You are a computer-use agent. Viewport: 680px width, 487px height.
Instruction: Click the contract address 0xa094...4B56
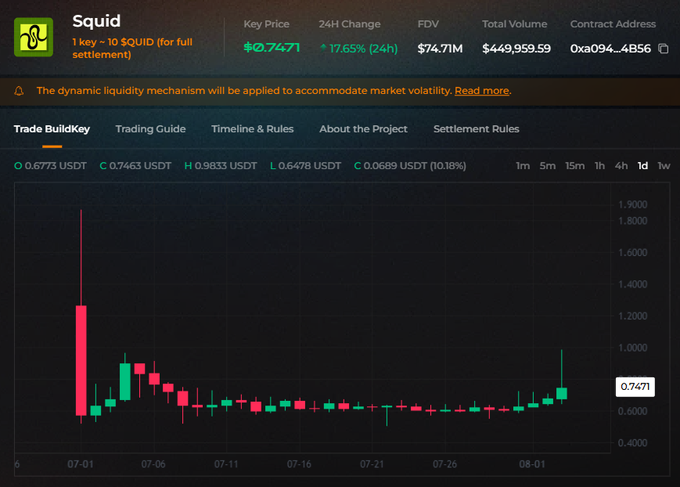[x=610, y=49]
